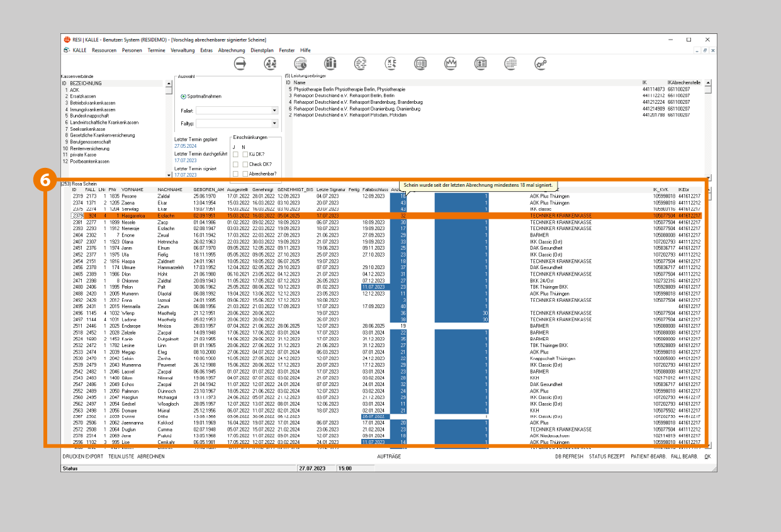Tick the N checkbox for Abrechenbar?

245,174
